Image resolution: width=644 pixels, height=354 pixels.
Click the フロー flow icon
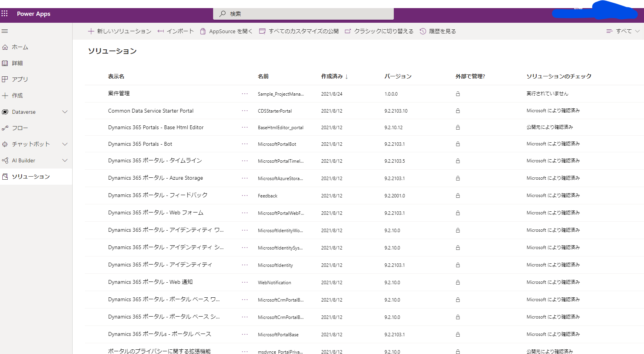click(x=5, y=128)
